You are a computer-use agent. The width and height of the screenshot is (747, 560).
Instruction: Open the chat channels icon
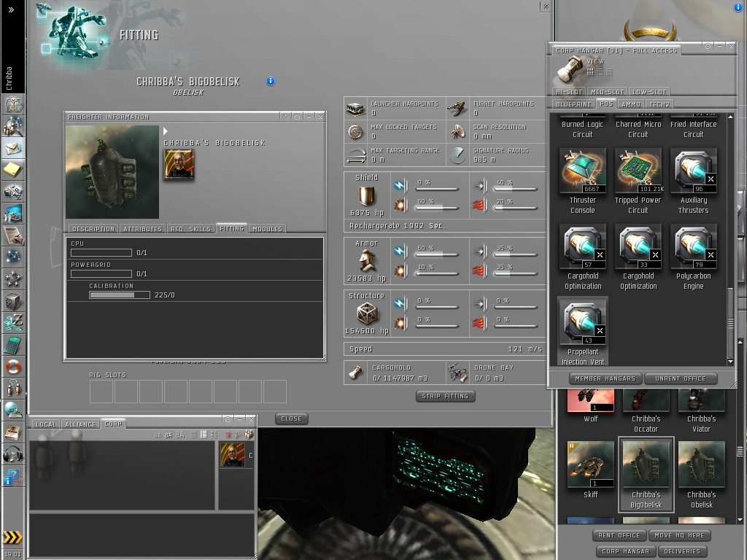coord(13,389)
